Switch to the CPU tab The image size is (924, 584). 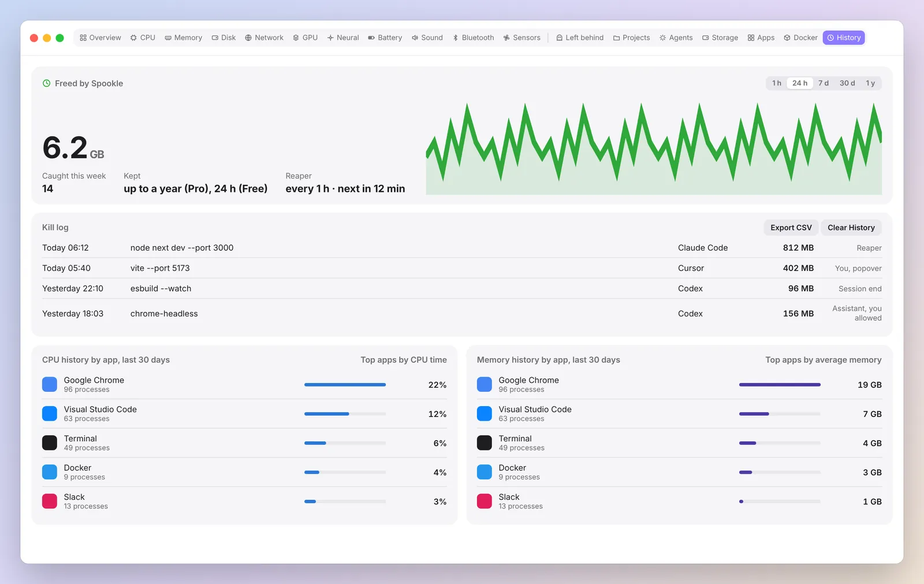(x=143, y=38)
